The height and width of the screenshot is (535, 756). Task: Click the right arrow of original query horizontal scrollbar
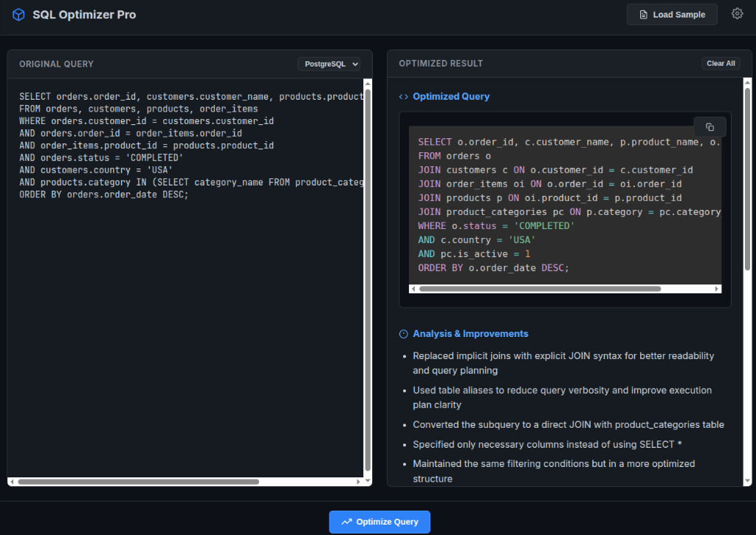coord(358,482)
